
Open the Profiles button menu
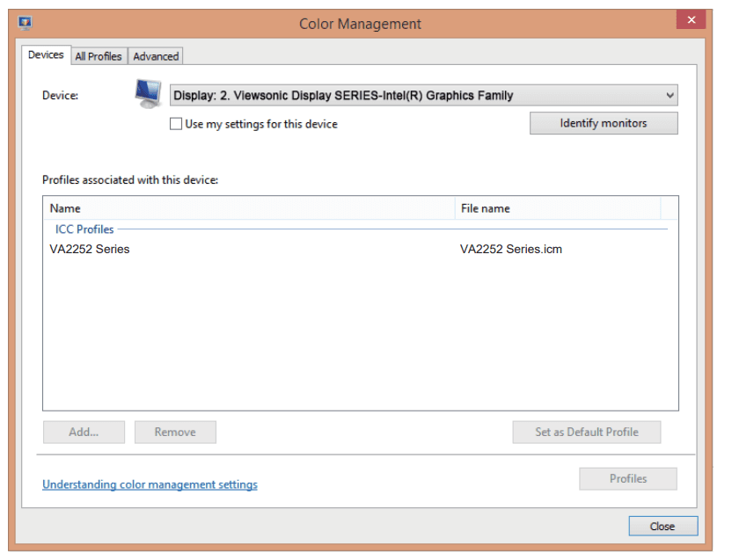click(627, 478)
